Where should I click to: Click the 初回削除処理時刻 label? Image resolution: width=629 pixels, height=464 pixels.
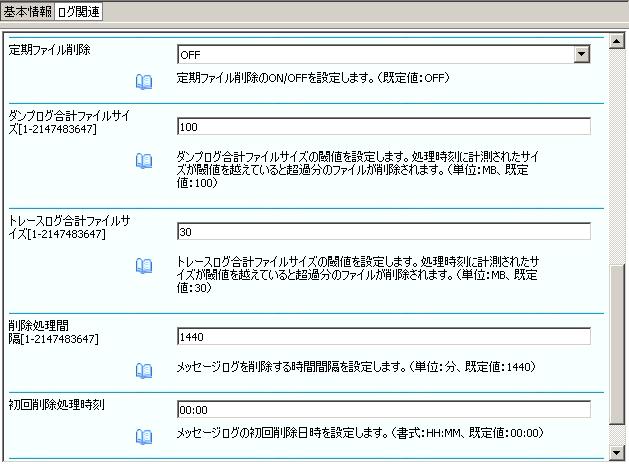click(x=57, y=404)
